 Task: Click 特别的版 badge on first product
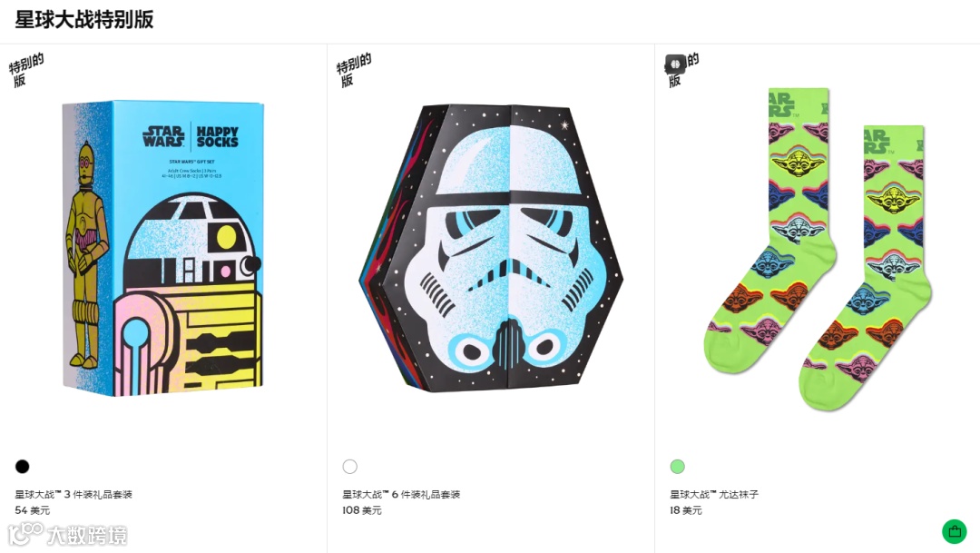click(26, 70)
